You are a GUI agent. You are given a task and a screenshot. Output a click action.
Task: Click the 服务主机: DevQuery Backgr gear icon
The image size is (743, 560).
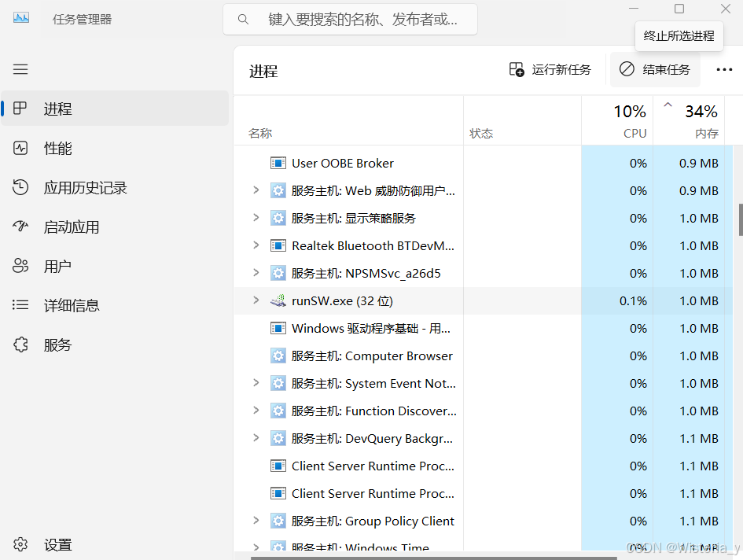278,438
